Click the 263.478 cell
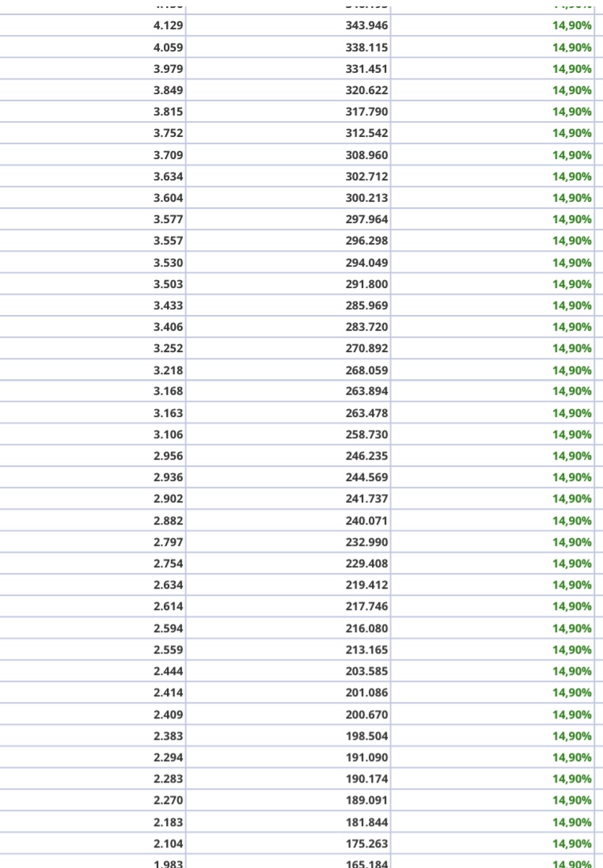 tap(366, 413)
